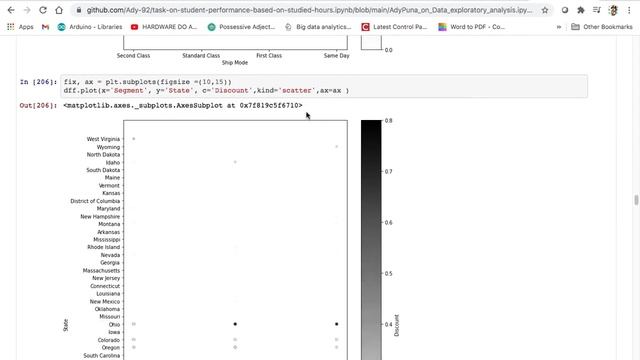This screenshot has height=360, width=640.
Task: Click the browser forward arrow
Action: pos(27,10)
